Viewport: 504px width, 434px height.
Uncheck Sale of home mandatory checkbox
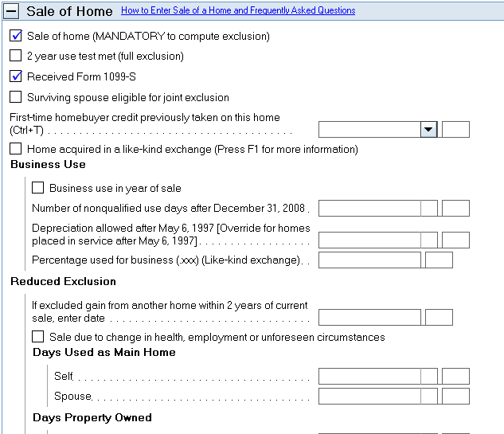pos(16,36)
